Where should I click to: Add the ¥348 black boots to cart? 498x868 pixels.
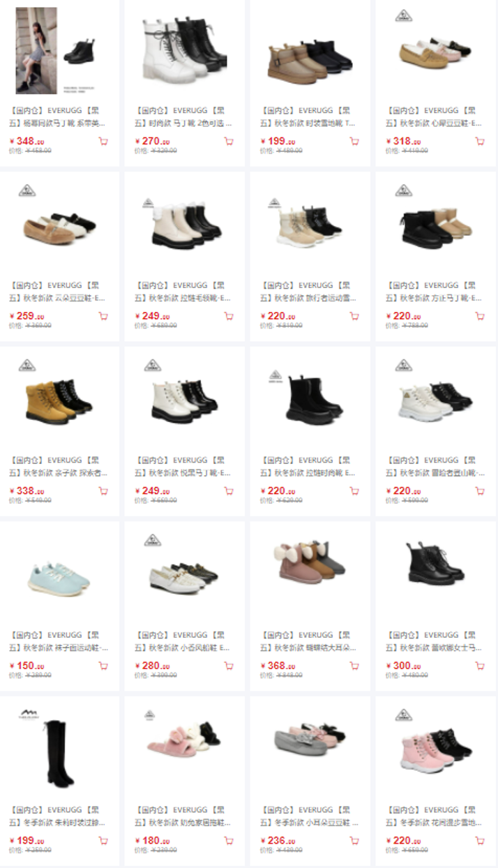[x=103, y=141]
